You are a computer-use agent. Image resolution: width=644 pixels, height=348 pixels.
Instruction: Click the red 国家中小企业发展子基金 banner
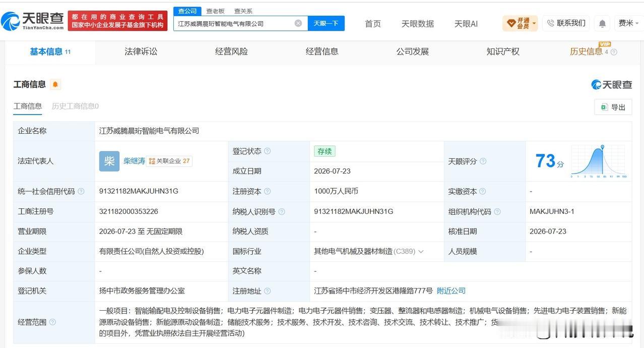point(117,21)
